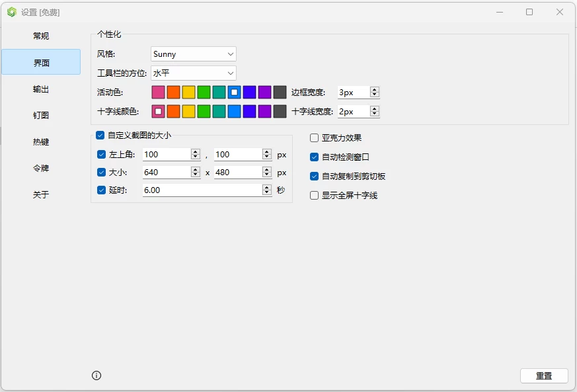Uncheck 自定义截图的大小
Screen dimensions: 577x392
point(100,137)
